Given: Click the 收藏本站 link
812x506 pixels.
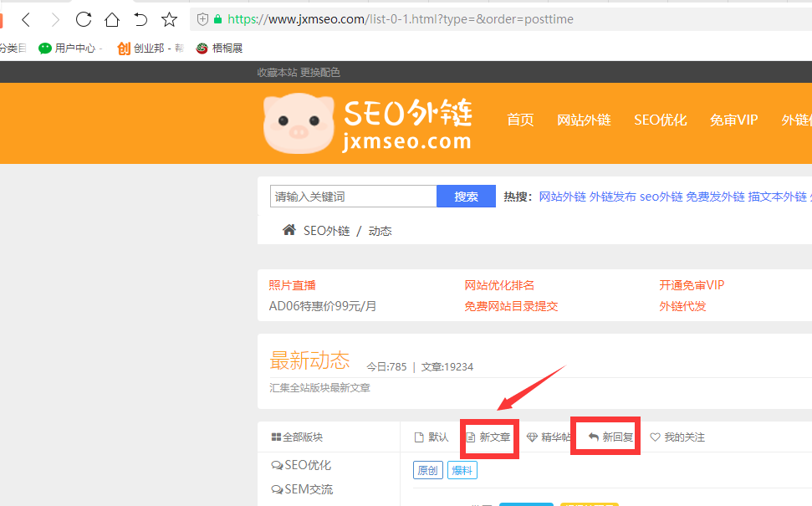Looking at the screenshot, I should 277,73.
